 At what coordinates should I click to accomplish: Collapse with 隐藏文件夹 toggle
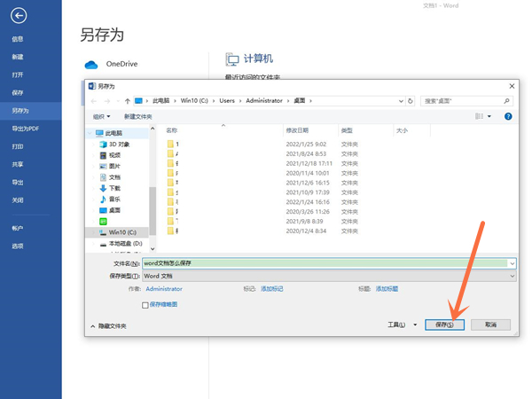pos(108,326)
